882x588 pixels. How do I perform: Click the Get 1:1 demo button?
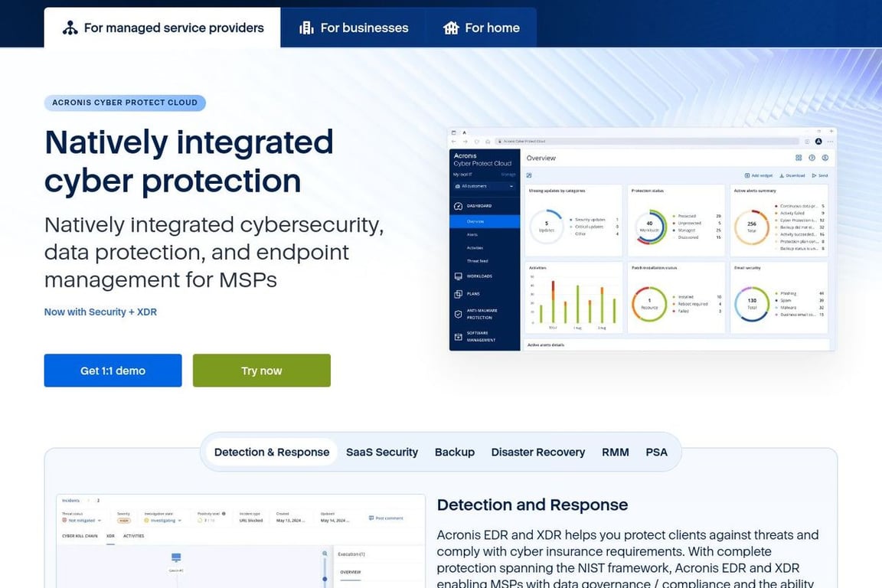(x=113, y=371)
